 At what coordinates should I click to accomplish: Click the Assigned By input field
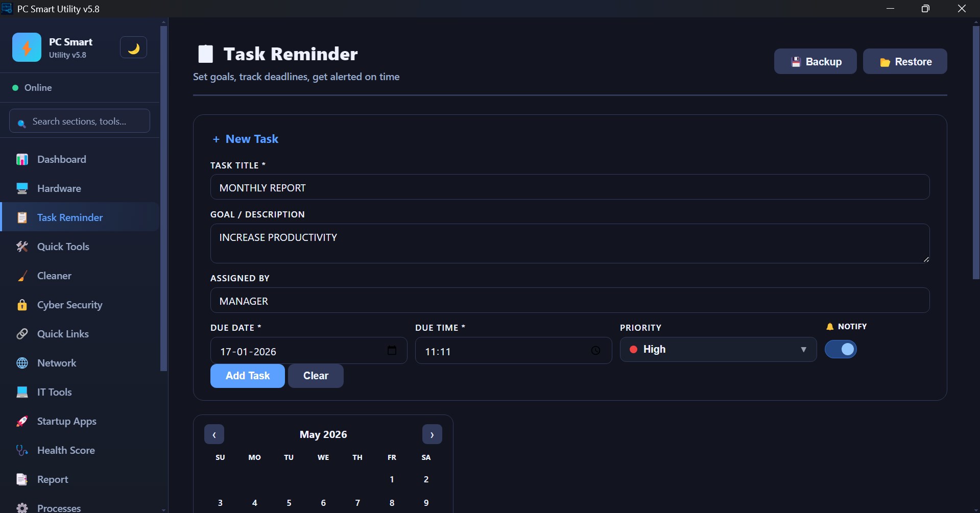(570, 301)
